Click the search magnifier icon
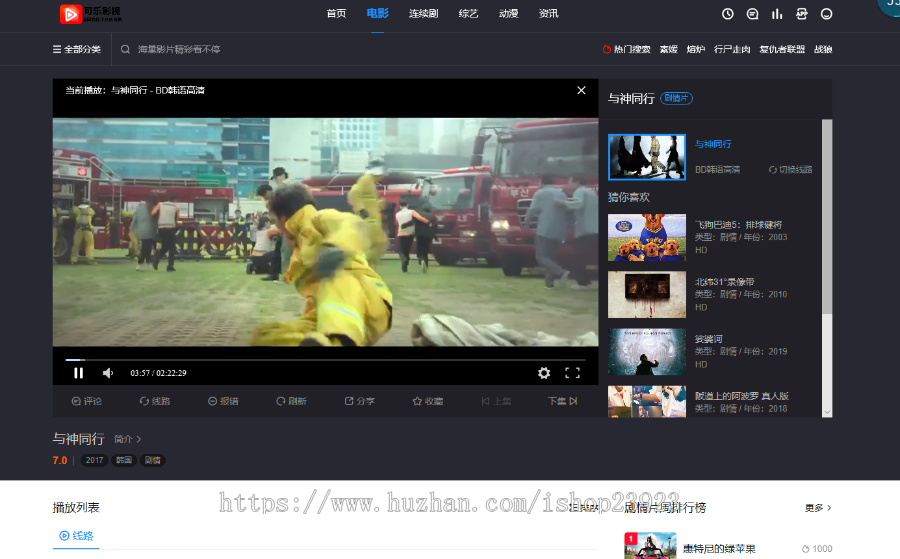 [125, 49]
